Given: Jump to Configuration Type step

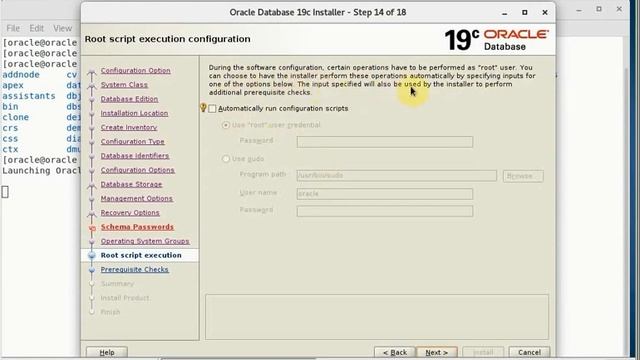Looking at the screenshot, I should coord(133,142).
